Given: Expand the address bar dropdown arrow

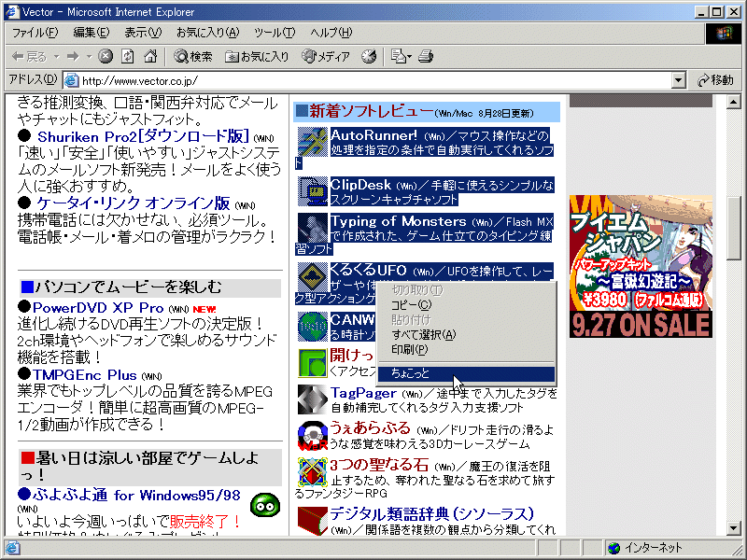Looking at the screenshot, I should click(679, 80).
